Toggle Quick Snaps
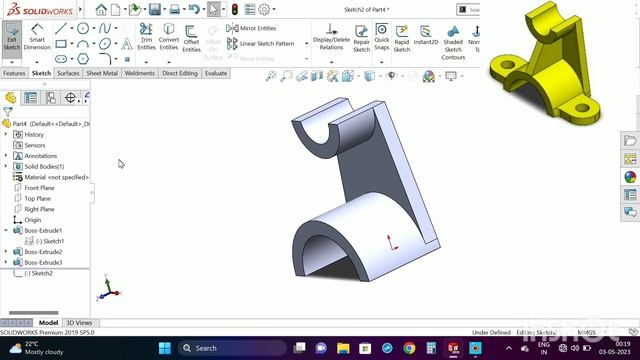 382,37
